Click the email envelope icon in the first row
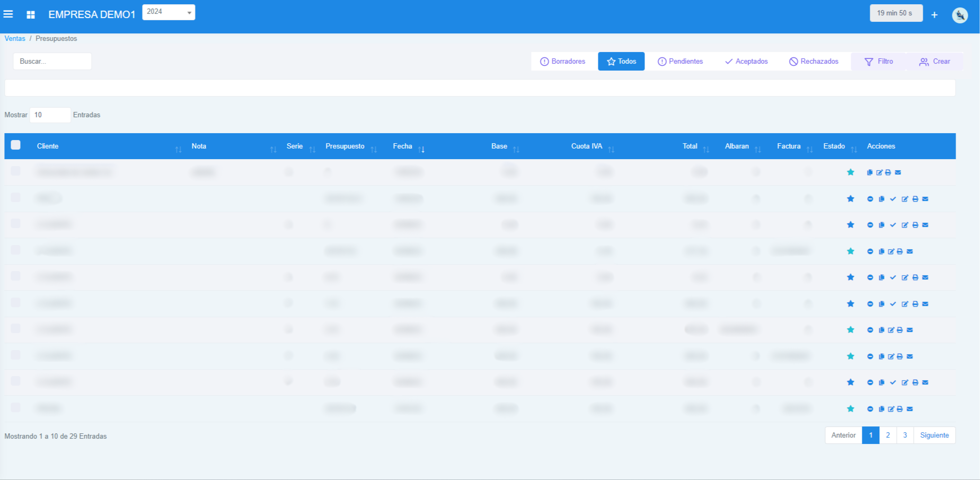This screenshot has width=980, height=480. click(898, 172)
